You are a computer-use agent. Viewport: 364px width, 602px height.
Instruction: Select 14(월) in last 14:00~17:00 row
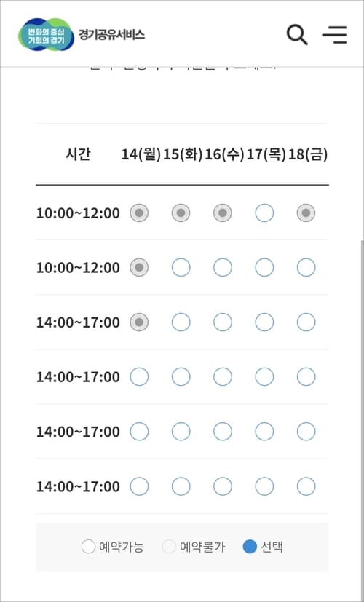[x=139, y=486]
